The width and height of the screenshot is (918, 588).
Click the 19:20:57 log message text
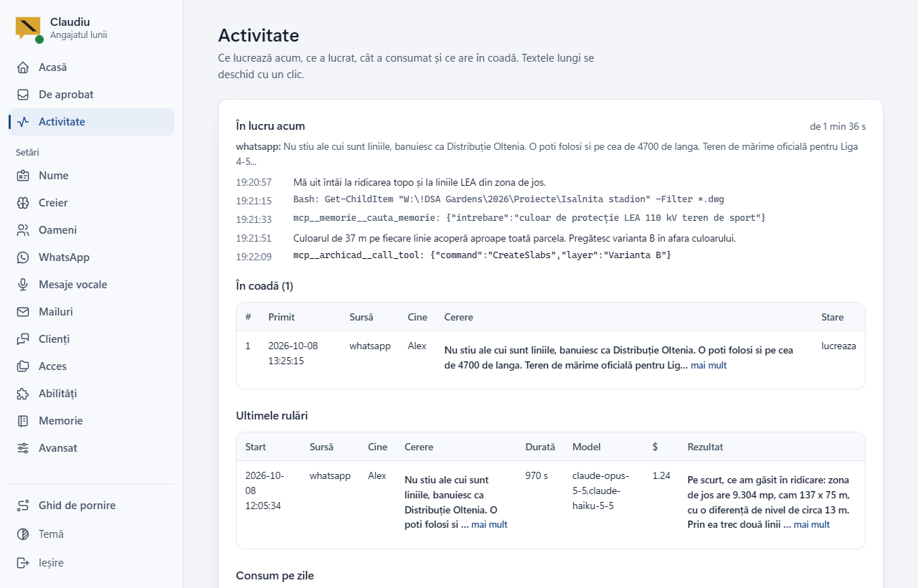420,182
